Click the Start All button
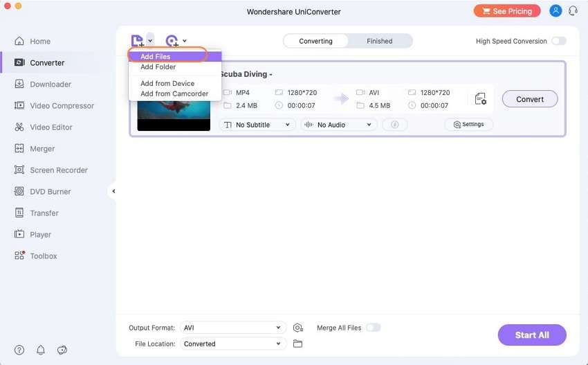This screenshot has height=365, width=588. (x=532, y=335)
